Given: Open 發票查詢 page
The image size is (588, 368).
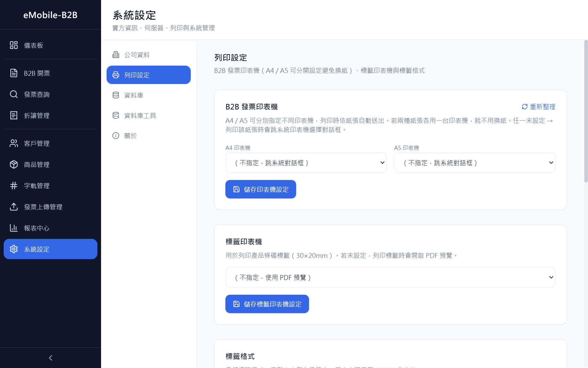Looking at the screenshot, I should click(x=51, y=94).
